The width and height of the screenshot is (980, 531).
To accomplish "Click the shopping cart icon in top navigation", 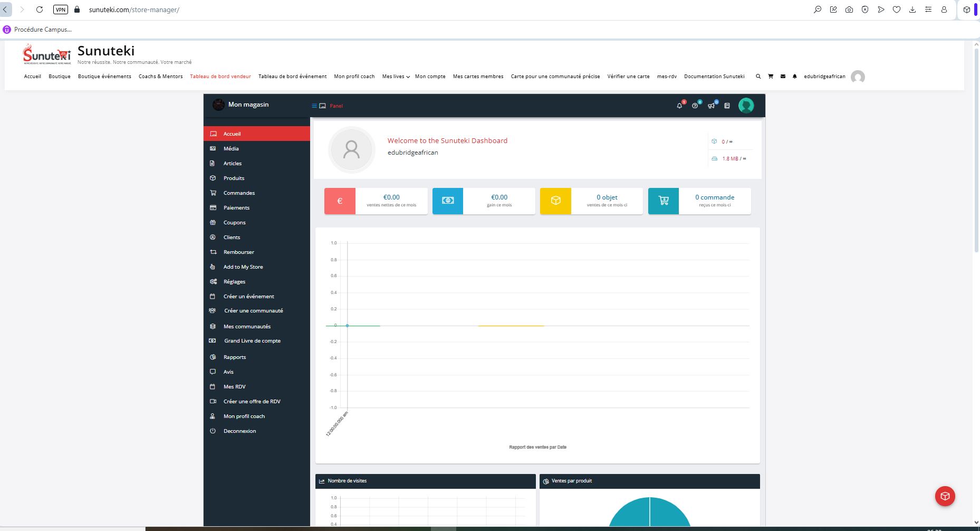I will 771,77.
